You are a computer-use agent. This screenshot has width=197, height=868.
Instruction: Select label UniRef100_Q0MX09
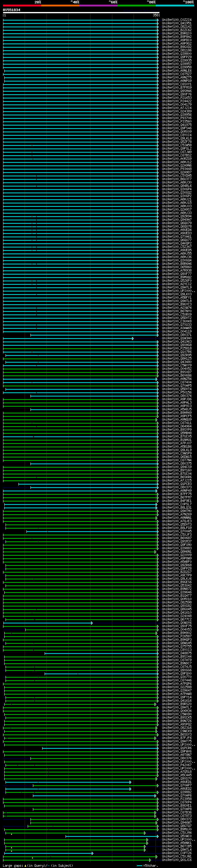tap(177, 132)
